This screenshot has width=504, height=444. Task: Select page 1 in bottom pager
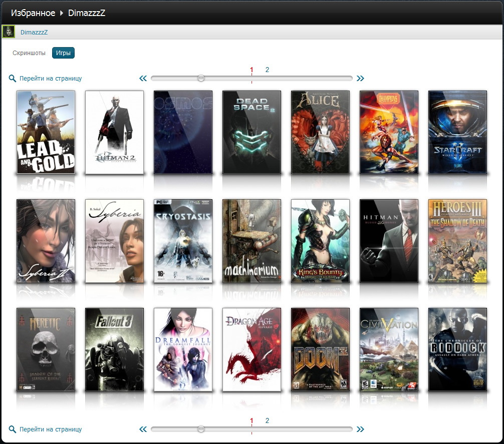(251, 420)
